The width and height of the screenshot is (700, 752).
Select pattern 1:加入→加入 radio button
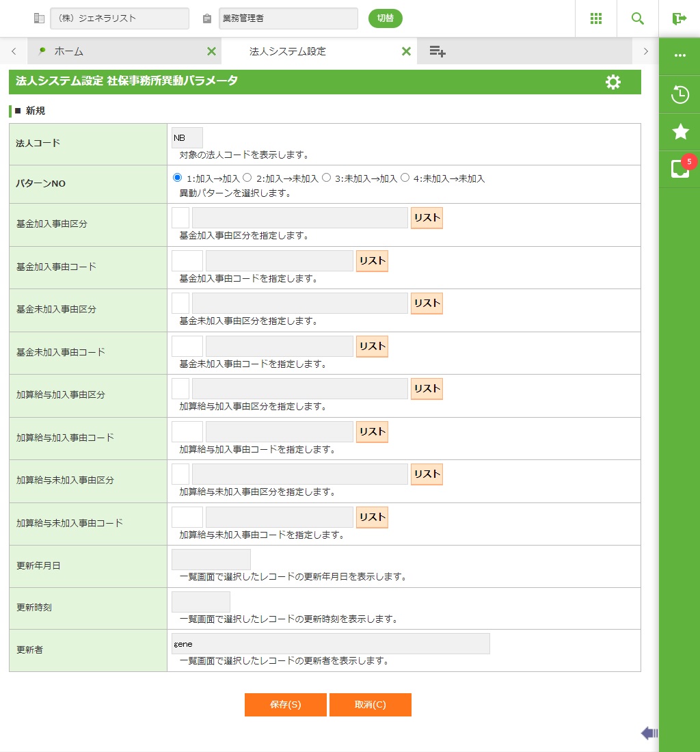[178, 178]
